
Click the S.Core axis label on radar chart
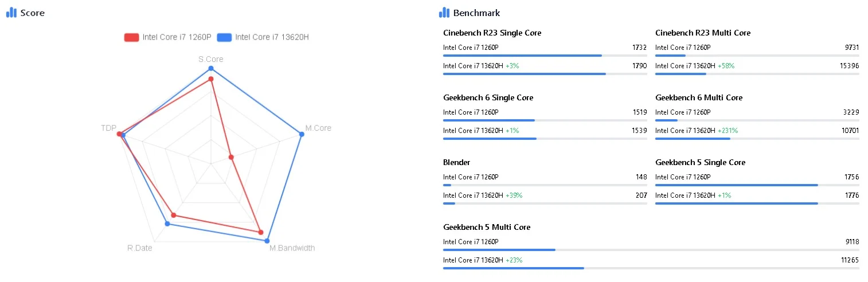(211, 59)
